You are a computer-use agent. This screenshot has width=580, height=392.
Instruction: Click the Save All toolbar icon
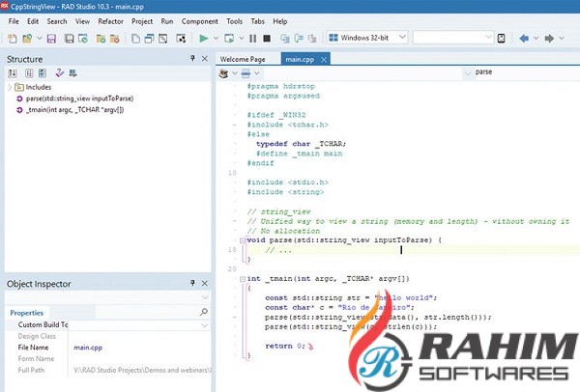coord(70,39)
